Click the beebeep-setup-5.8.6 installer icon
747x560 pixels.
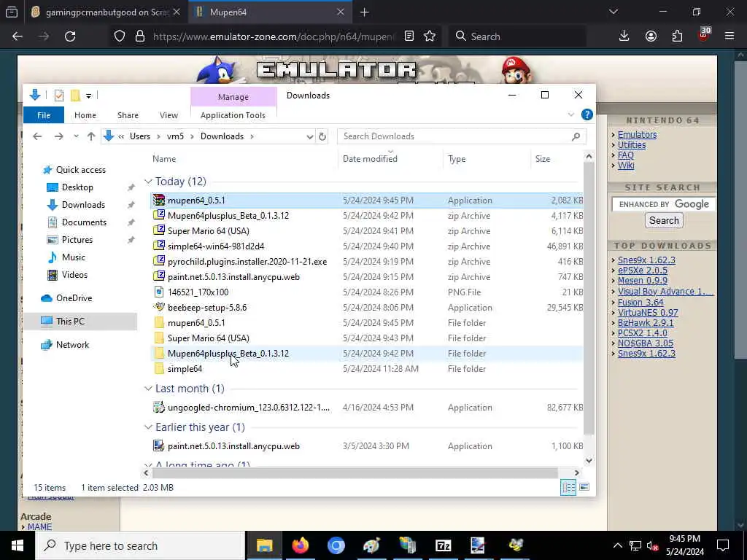[158, 308]
